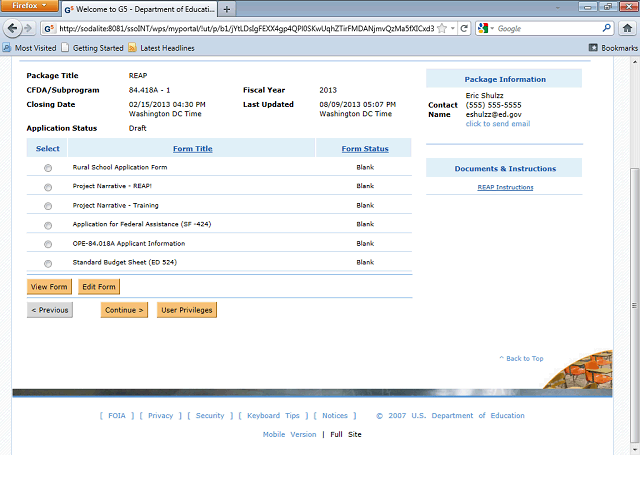The height and width of the screenshot is (480, 640).
Task: Sort table by Form Status header
Action: [365, 149]
